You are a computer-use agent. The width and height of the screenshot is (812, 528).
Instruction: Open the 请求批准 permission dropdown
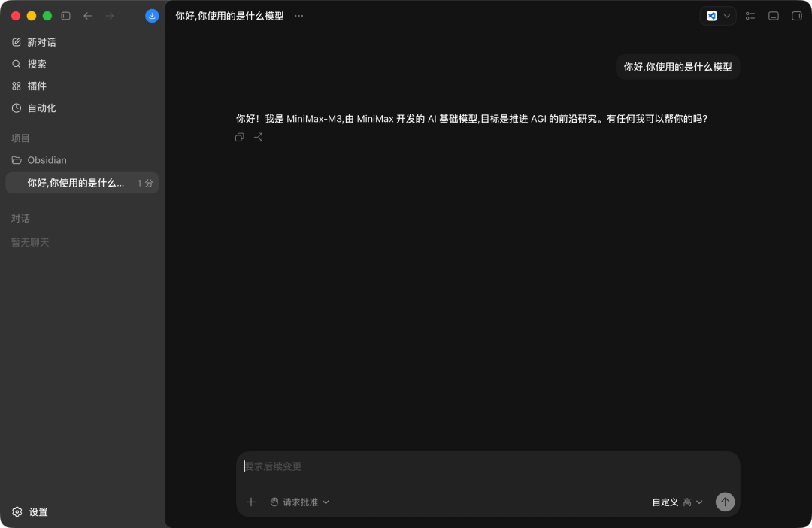coord(300,502)
